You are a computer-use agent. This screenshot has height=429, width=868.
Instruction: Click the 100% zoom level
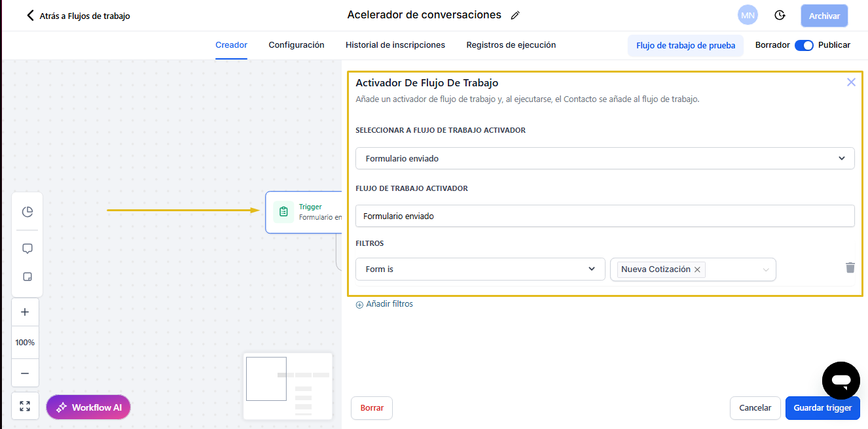click(25, 343)
